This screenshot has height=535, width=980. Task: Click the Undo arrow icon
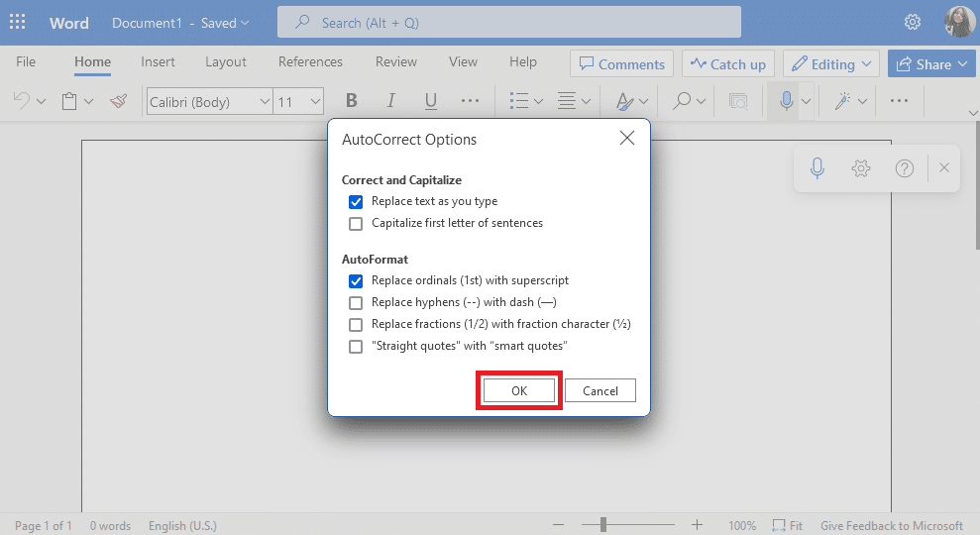[x=21, y=101]
